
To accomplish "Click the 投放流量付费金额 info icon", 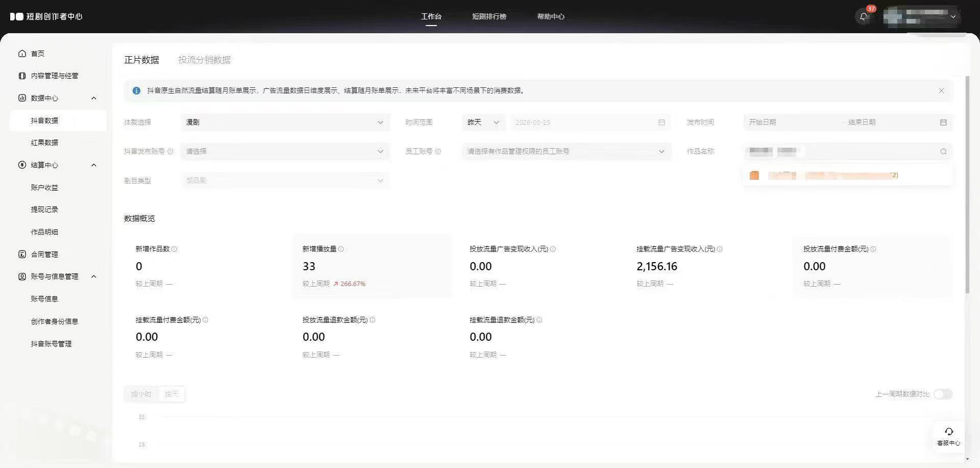I will point(873,249).
